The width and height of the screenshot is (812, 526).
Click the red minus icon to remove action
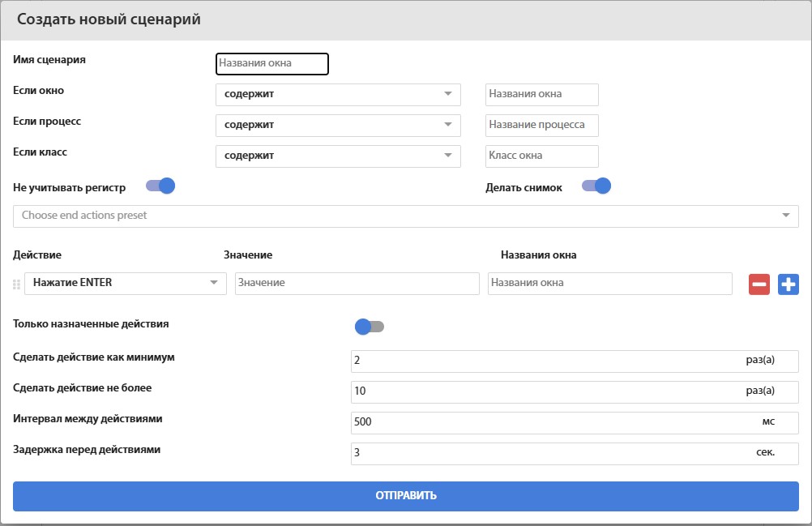pos(759,284)
